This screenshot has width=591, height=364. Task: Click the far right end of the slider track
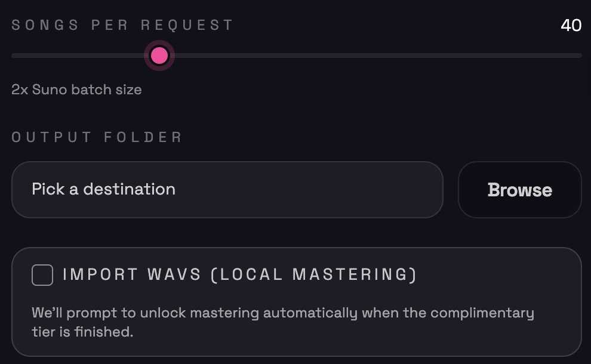(x=579, y=55)
